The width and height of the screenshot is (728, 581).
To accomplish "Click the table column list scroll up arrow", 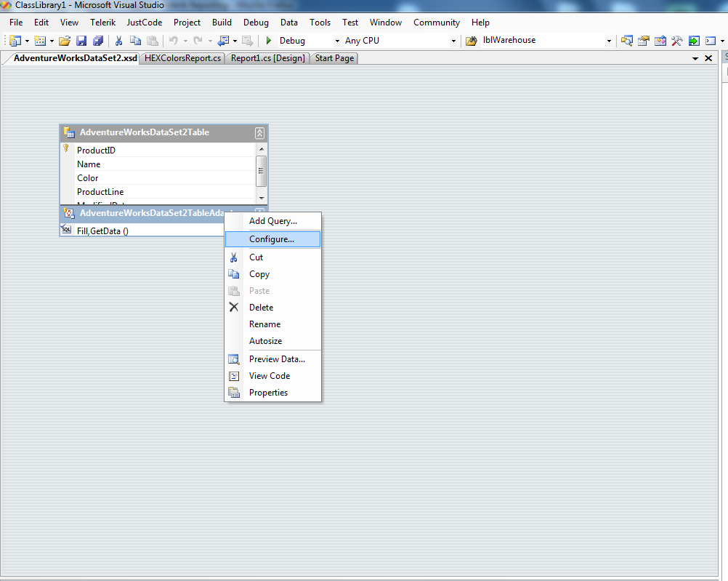I will tap(262, 149).
